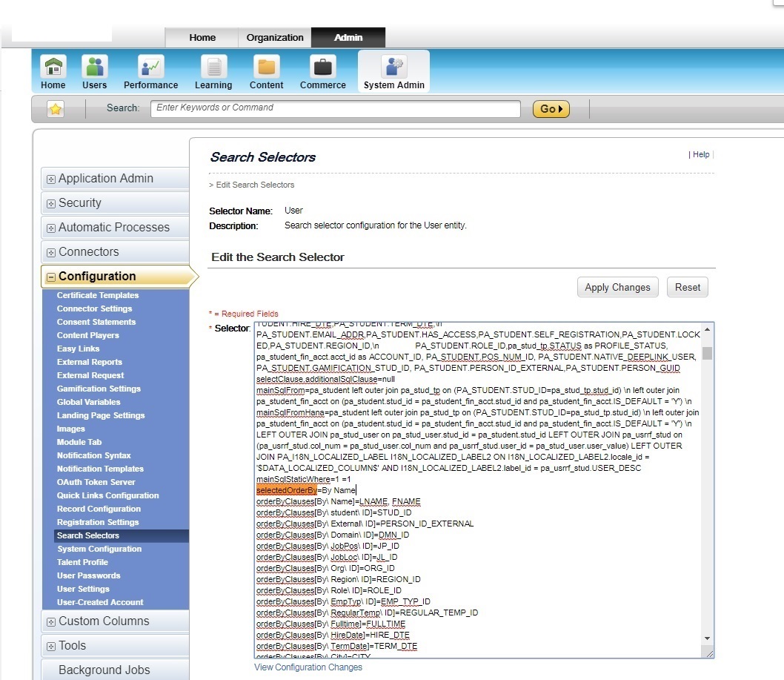Select the System Admin icon
The width and height of the screenshot is (784, 680).
point(394,67)
